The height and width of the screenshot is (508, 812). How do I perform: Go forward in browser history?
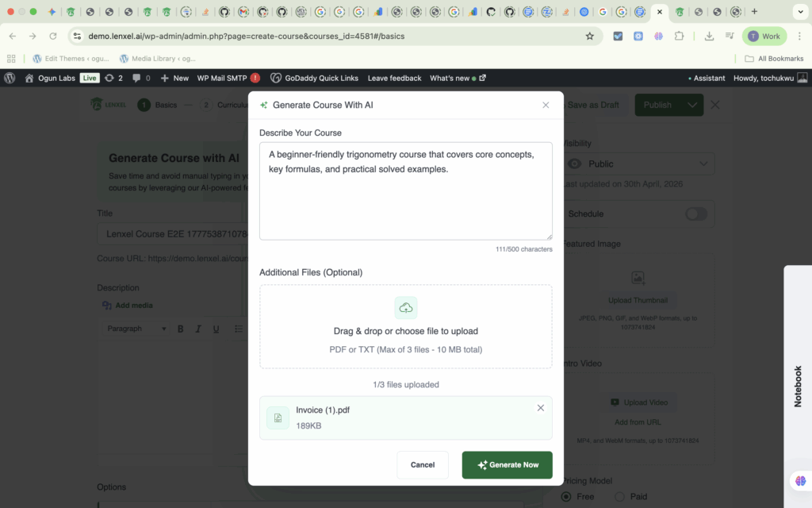(33, 37)
